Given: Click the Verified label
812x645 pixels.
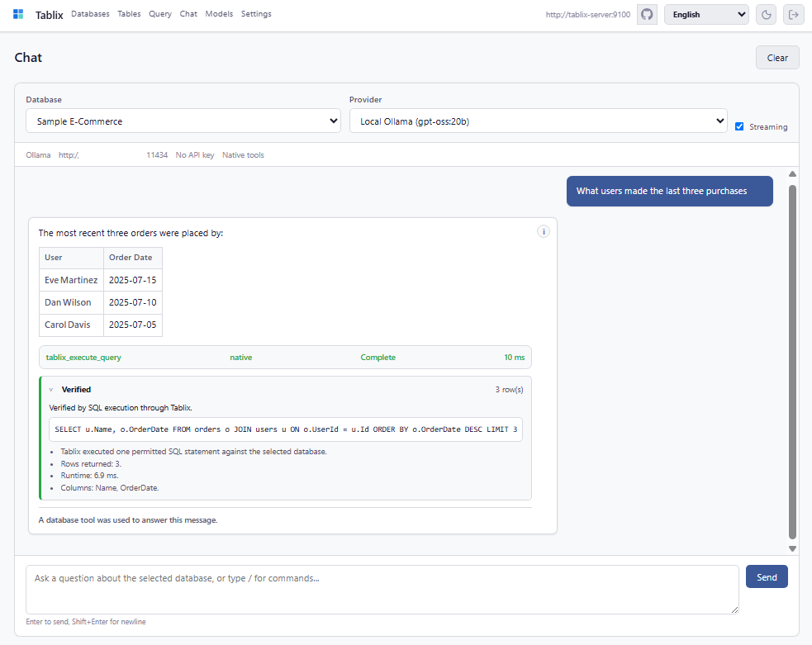Looking at the screenshot, I should pyautogui.click(x=76, y=390).
